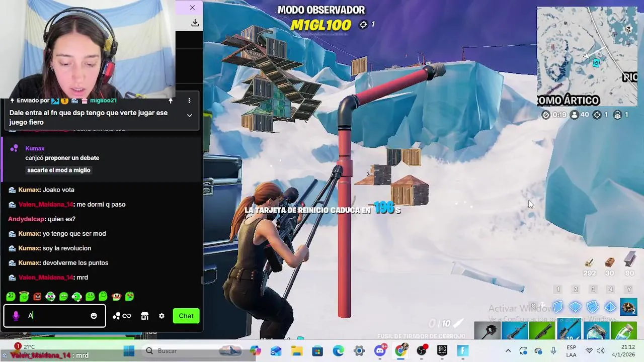Open Discord from the taskbar
This screenshot has width=644, height=362.
point(380,350)
